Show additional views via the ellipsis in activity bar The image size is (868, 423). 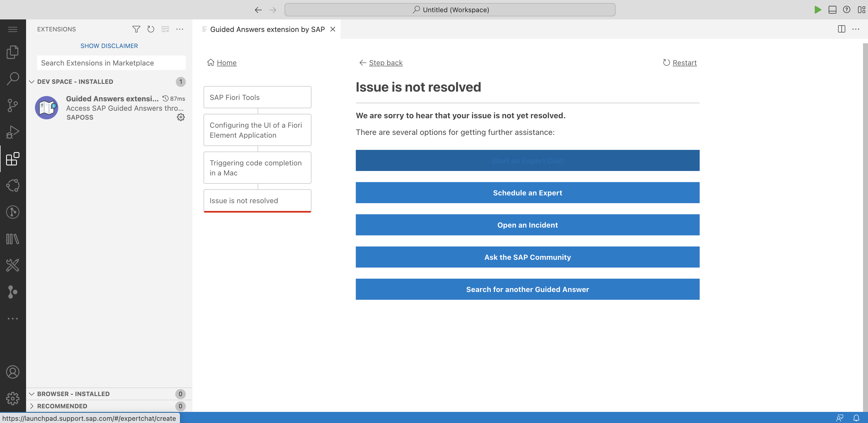(x=13, y=318)
